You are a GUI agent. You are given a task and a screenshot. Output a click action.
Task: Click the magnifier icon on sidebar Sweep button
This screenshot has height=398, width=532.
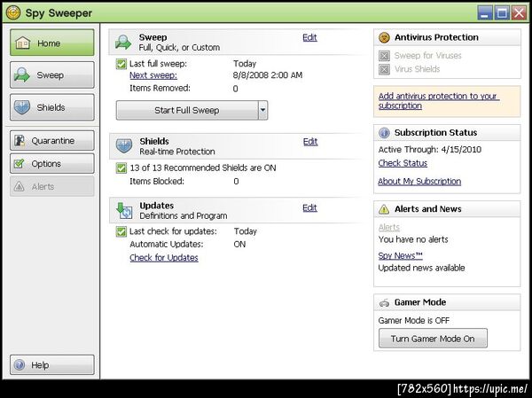pyautogui.click(x=22, y=74)
